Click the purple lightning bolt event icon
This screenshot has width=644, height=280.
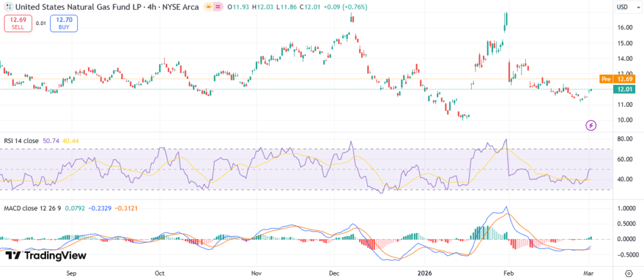click(x=591, y=126)
